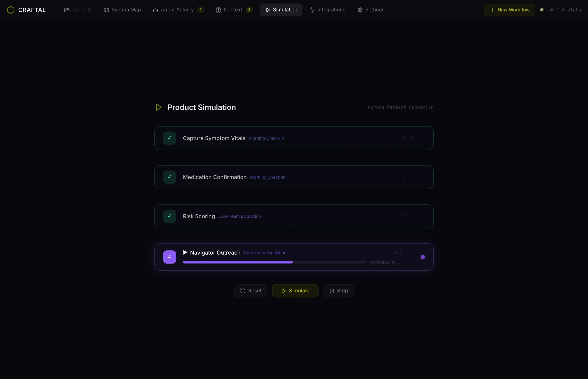Click the Craftal hexagon logo icon
Screen dimensions: 588x379
(11, 10)
